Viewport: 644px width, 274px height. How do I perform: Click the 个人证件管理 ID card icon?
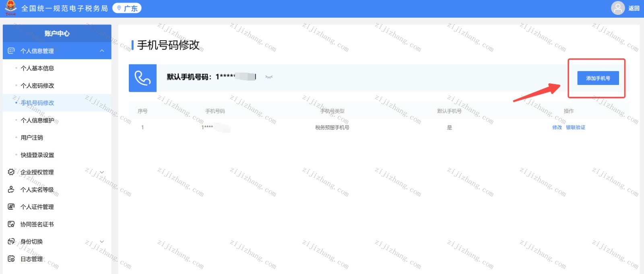click(11, 207)
